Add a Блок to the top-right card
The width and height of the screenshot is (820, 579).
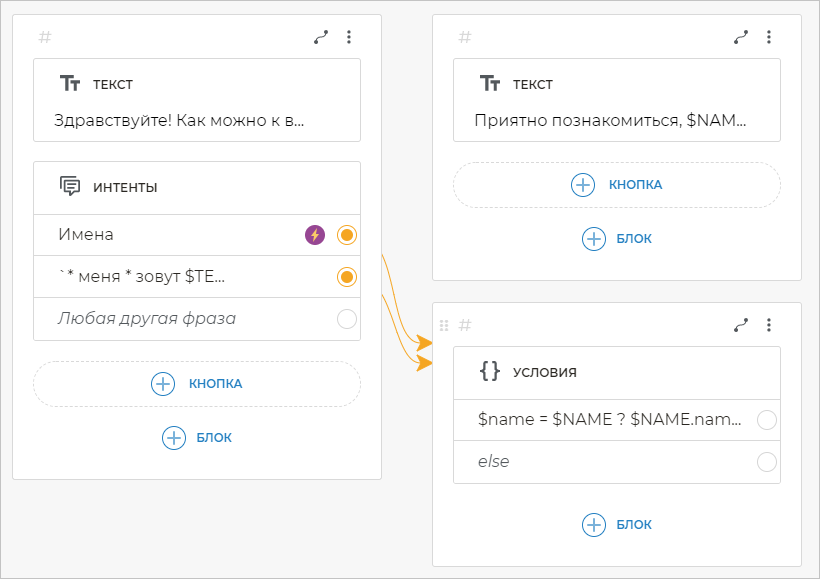pos(617,238)
